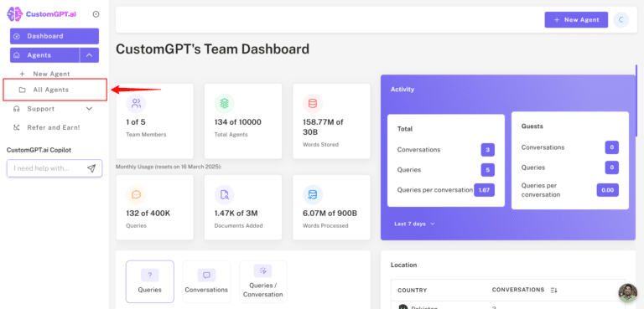This screenshot has height=309, width=644.
Task: Collapse the Agents menu chevron
Action: tap(89, 55)
